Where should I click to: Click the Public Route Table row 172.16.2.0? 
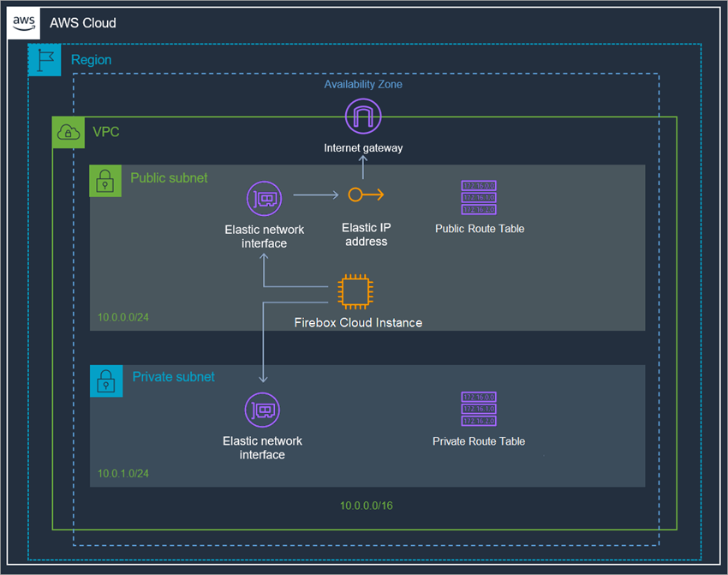[x=479, y=208]
